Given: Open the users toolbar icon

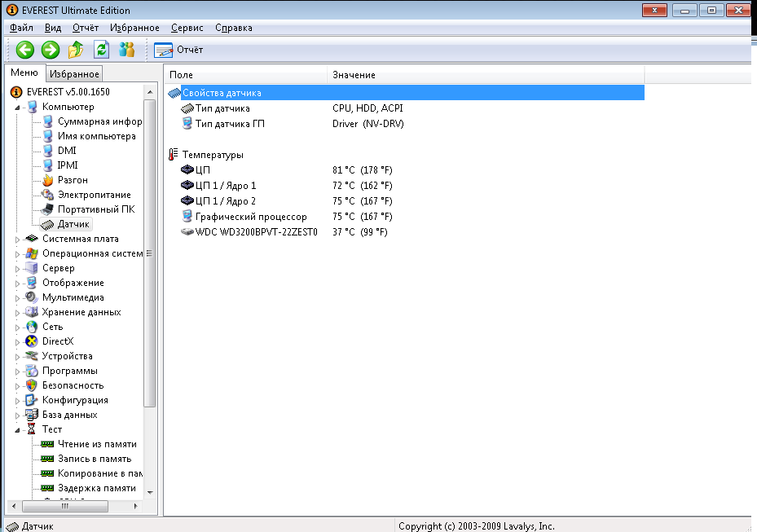Looking at the screenshot, I should pyautogui.click(x=127, y=50).
